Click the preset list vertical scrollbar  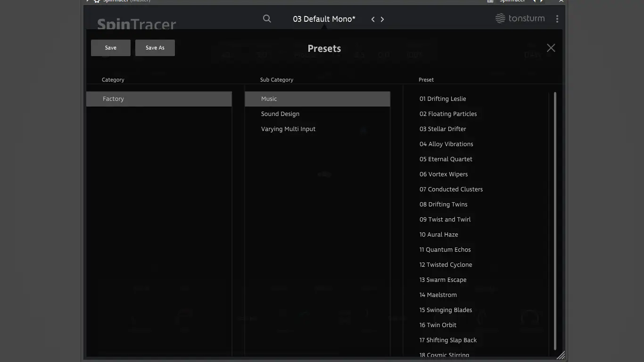555,221
